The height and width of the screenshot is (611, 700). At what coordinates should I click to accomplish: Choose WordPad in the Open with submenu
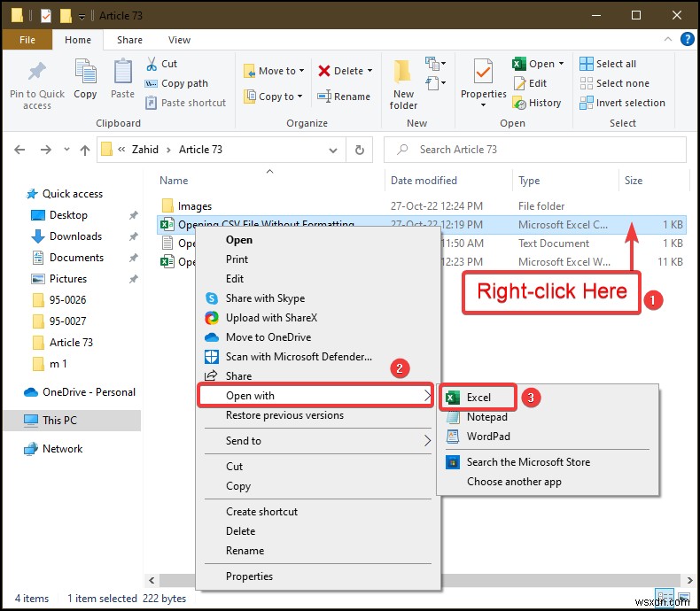pyautogui.click(x=488, y=437)
